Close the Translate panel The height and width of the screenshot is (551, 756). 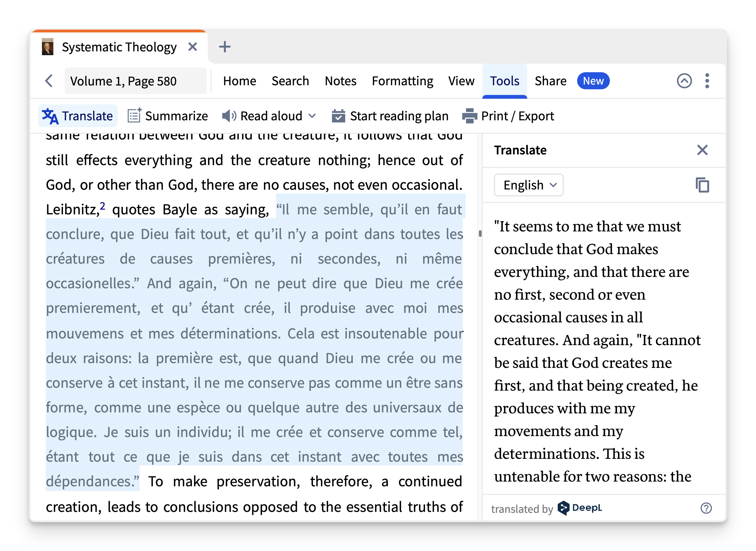(x=703, y=150)
